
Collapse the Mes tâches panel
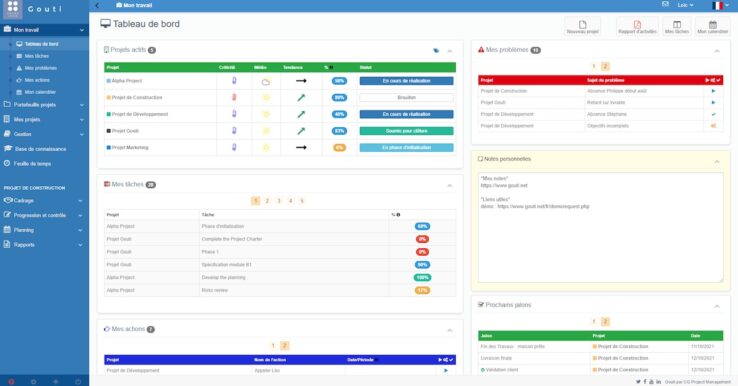click(x=449, y=186)
